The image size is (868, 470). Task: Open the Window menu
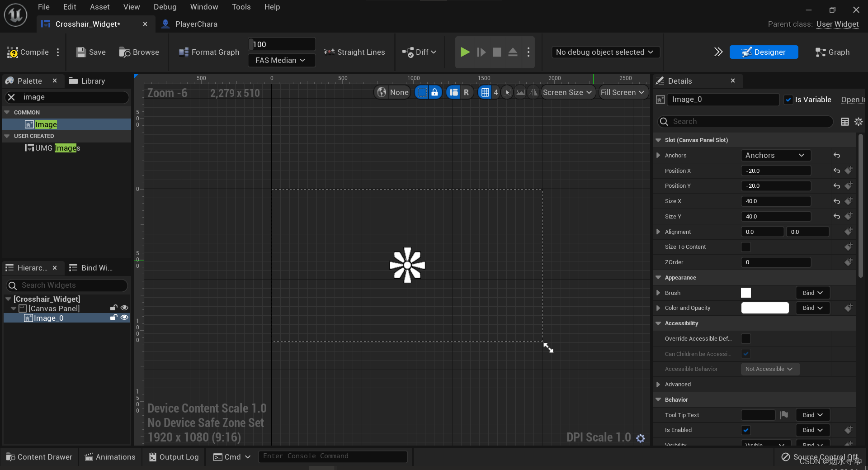click(204, 7)
